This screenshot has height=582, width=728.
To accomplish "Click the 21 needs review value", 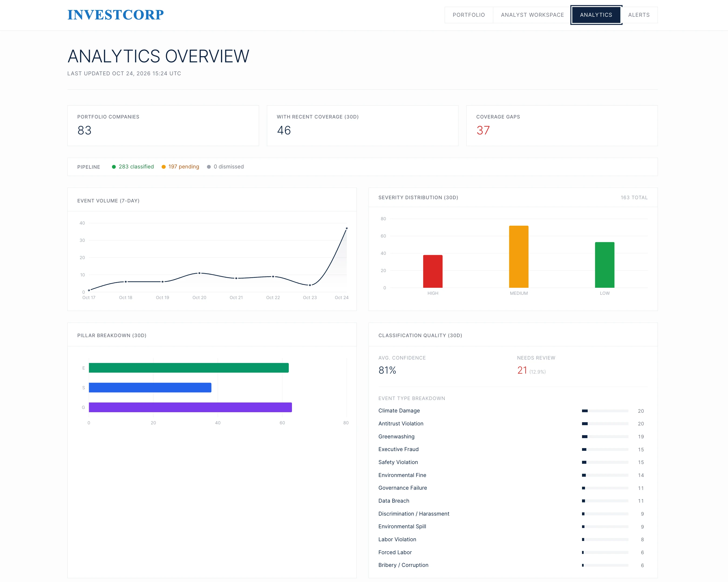I will 522,370.
